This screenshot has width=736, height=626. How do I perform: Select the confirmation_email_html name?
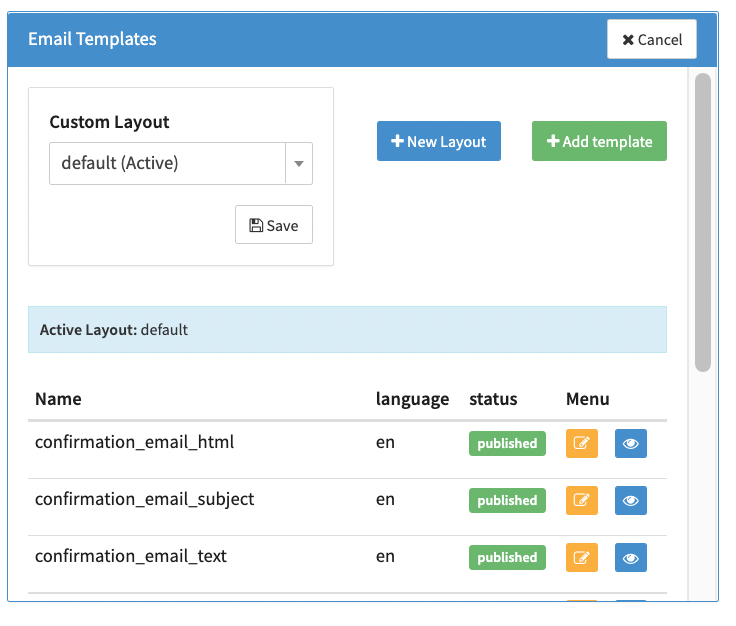(134, 442)
